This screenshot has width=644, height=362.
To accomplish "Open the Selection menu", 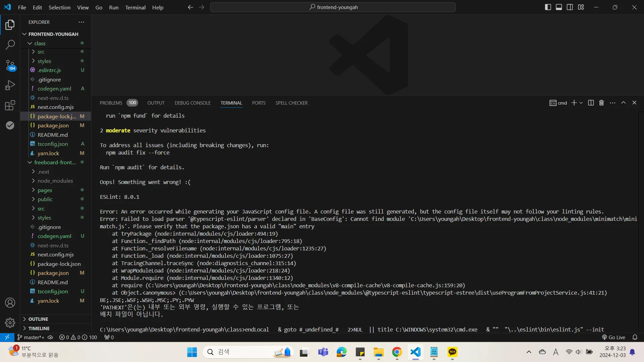I will point(59,7).
